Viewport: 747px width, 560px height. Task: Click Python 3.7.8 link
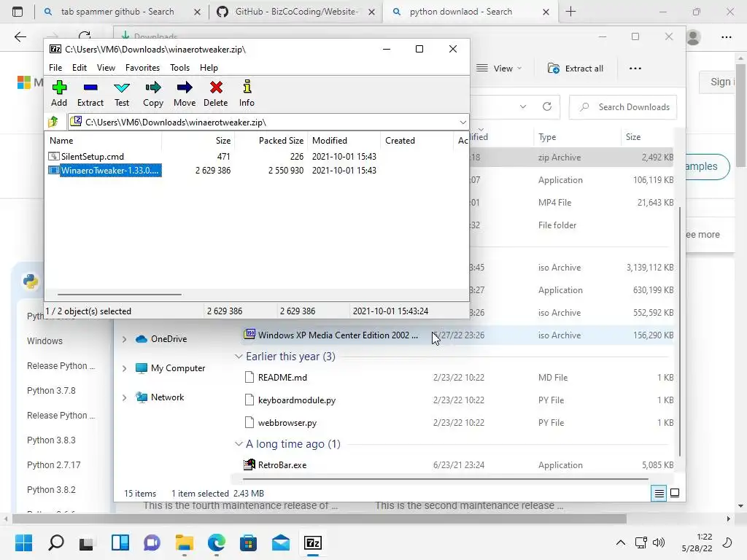[x=51, y=391]
